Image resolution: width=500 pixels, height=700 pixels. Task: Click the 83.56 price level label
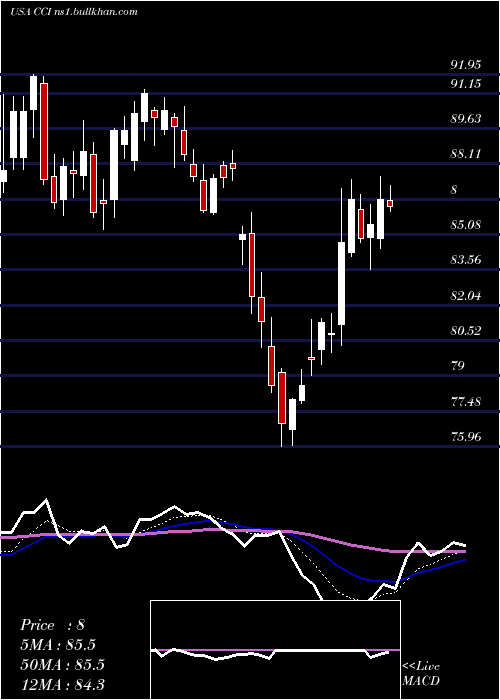(466, 260)
